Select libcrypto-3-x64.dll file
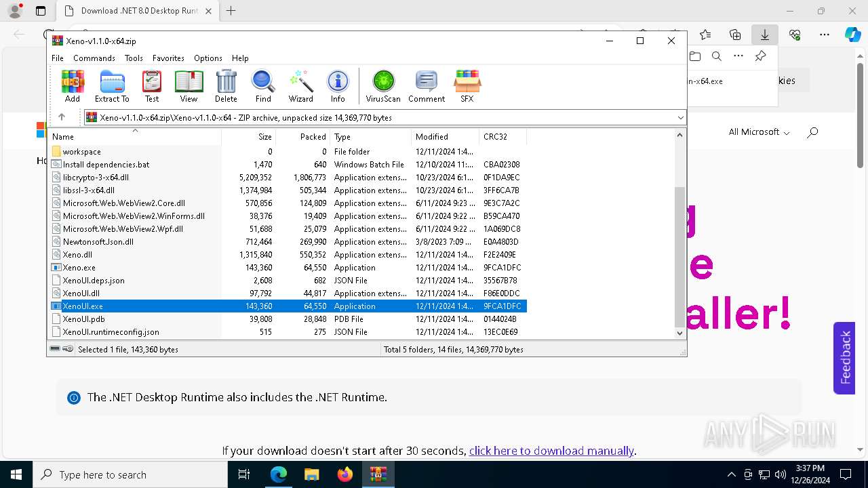868x488 pixels. click(96, 178)
